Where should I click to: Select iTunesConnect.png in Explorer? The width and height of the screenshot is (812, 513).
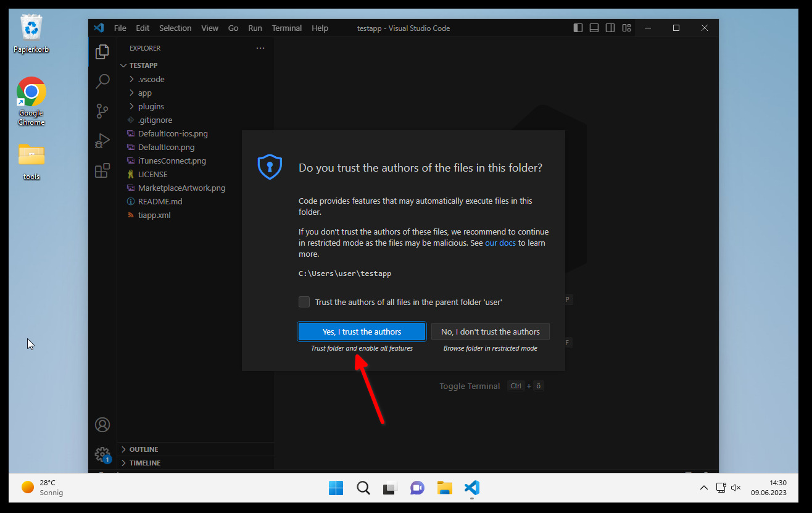pyautogui.click(x=196, y=161)
